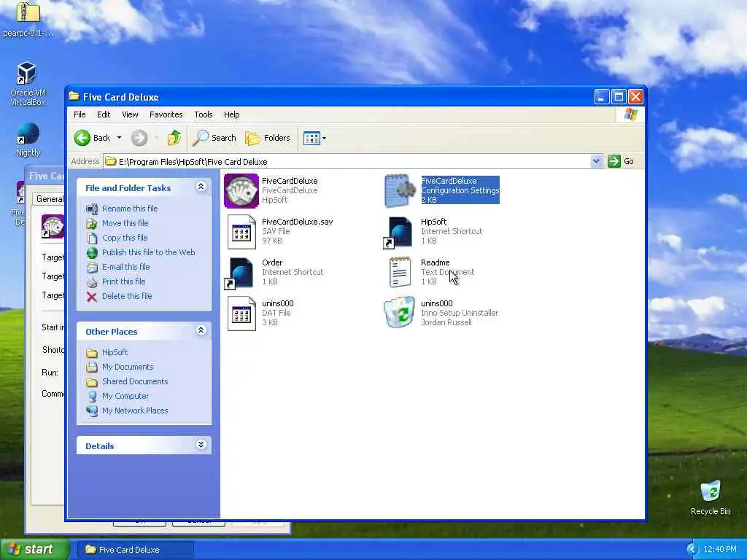Viewport: 747px width, 560px height.
Task: Expand the Details panel
Action: click(x=201, y=445)
